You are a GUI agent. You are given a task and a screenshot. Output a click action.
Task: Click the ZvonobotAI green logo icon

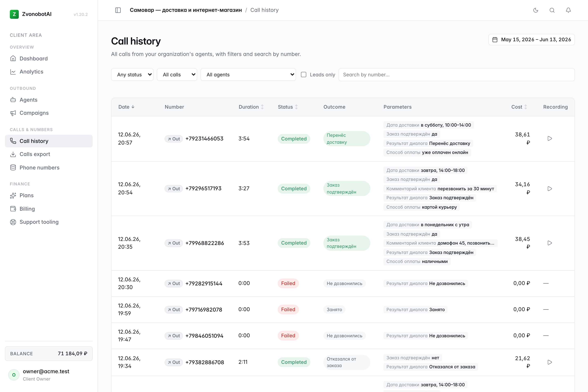tap(14, 14)
